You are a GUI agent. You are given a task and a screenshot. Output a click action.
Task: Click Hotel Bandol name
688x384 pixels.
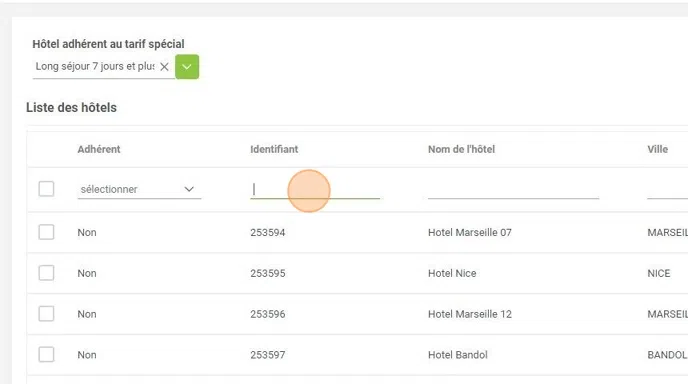(x=458, y=355)
